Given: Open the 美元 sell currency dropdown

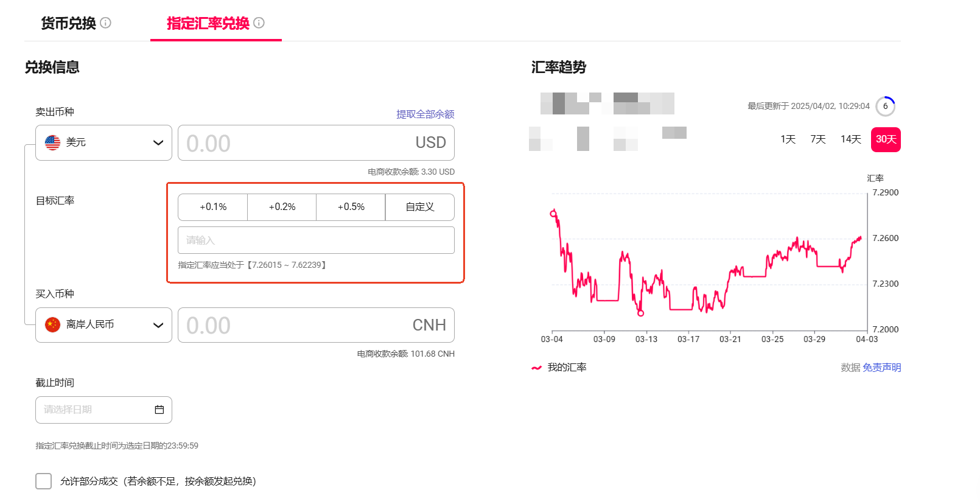Looking at the screenshot, I should (103, 142).
